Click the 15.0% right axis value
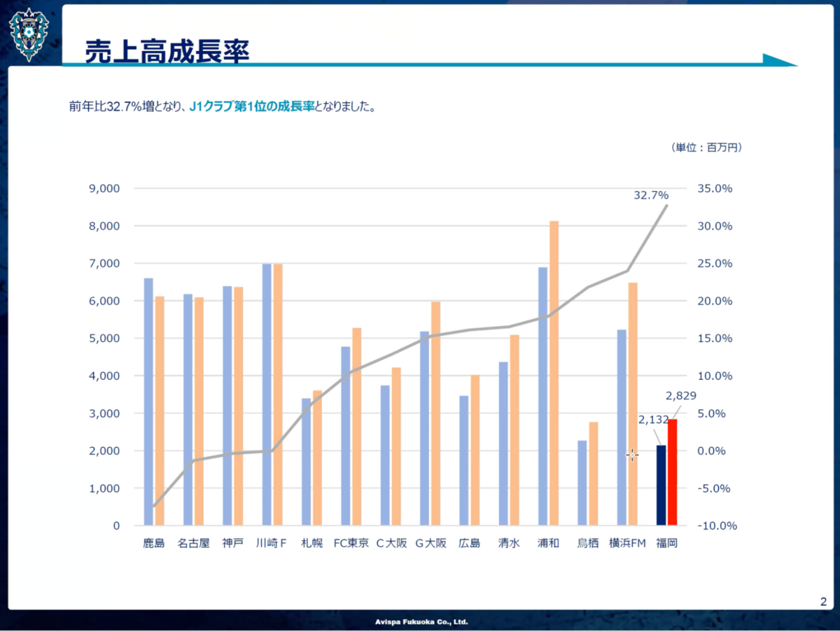 [715, 339]
